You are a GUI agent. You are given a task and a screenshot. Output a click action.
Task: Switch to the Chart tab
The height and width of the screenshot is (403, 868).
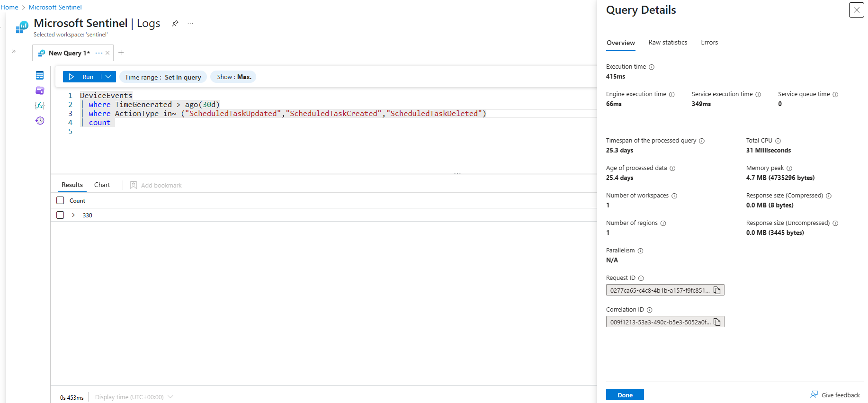tap(102, 185)
